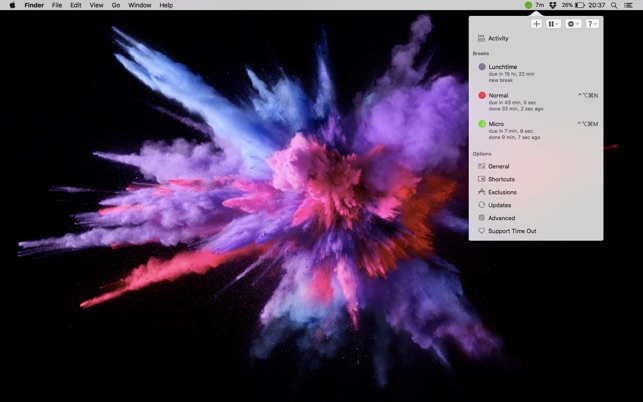The width and height of the screenshot is (643, 402).
Task: Open General options
Action: coord(498,166)
